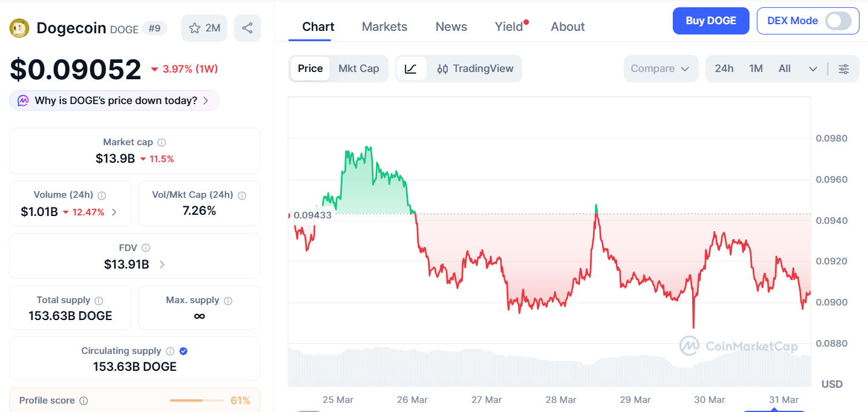The height and width of the screenshot is (412, 868).
Task: Switch to TradingView candlestick chart
Action: click(x=475, y=68)
